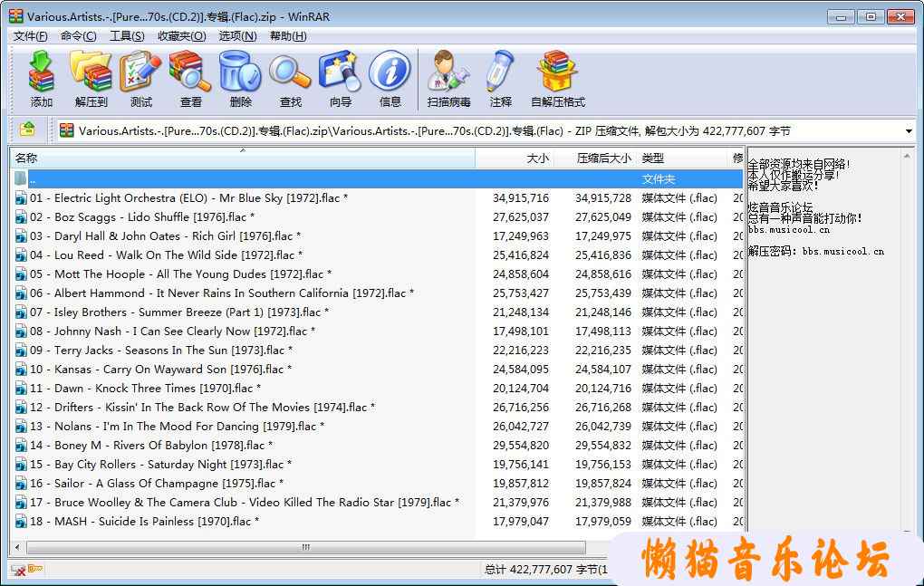
Task: Sort by the 大小 column header
Action: click(x=514, y=158)
